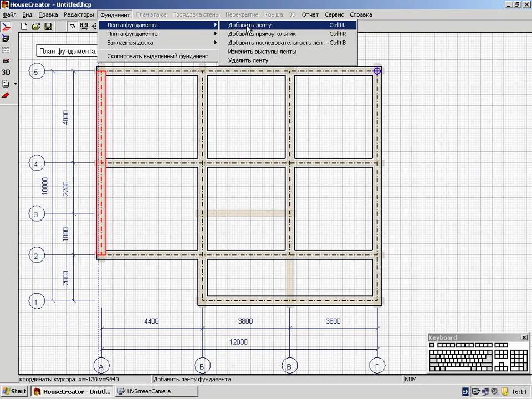Create a new file via toolbar

[24, 26]
